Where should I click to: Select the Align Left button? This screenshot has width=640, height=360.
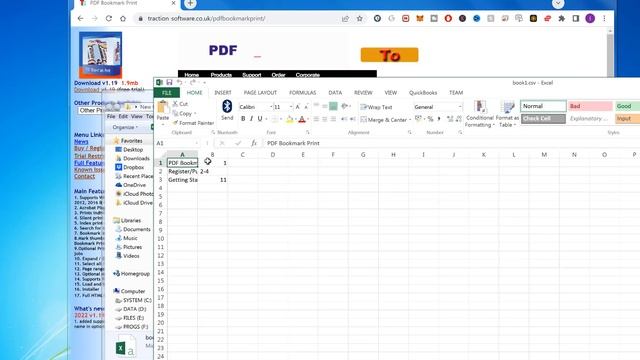pyautogui.click(x=316, y=119)
